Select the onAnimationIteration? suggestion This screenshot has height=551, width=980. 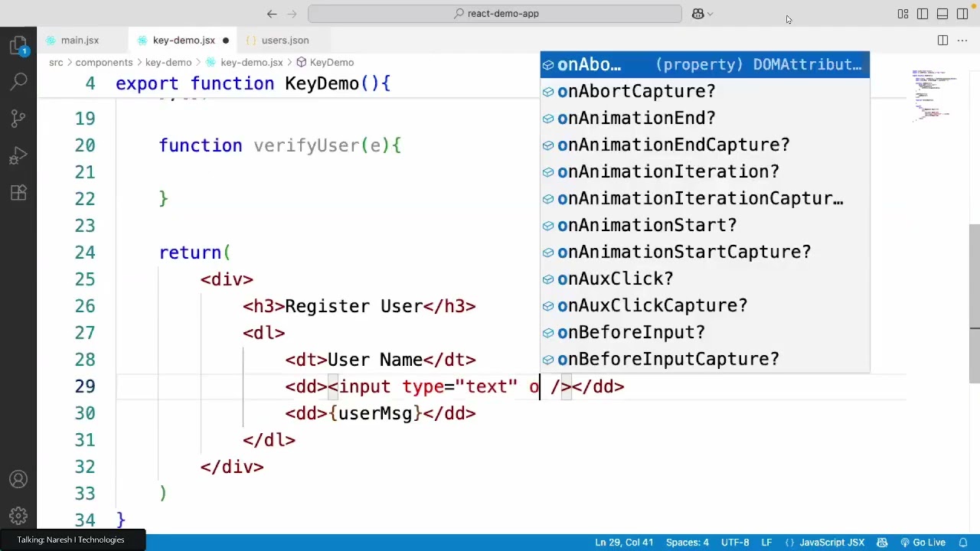(705, 171)
